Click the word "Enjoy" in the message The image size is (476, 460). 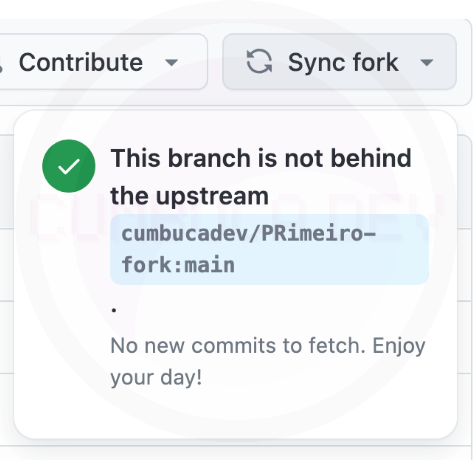point(398,346)
